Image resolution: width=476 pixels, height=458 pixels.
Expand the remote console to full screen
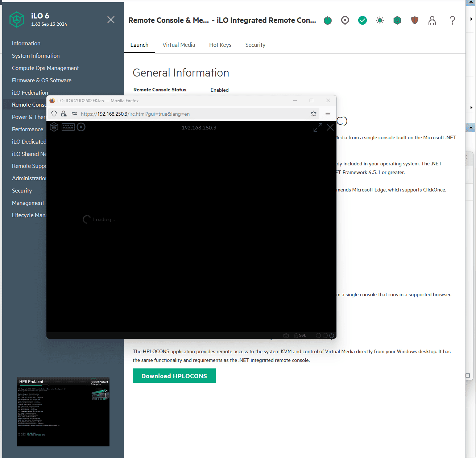[318, 127]
